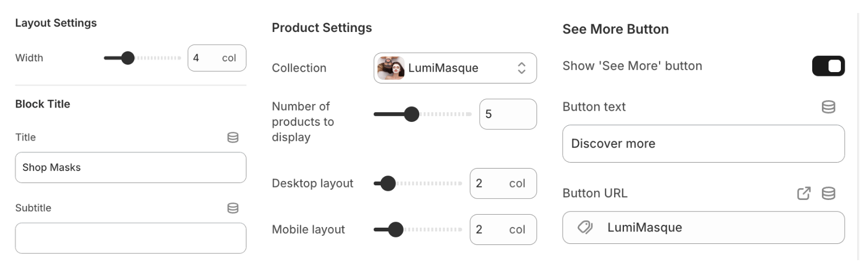The width and height of the screenshot is (868, 271).
Task: Click the Width slider handle
Action: [x=127, y=58]
